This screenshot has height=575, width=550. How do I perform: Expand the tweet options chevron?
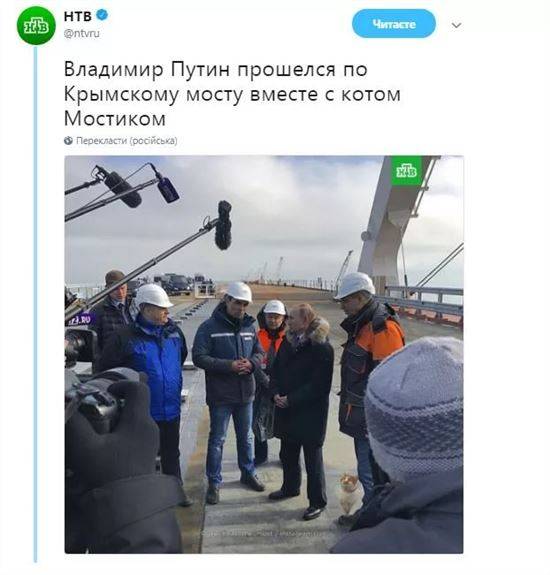pyautogui.click(x=456, y=25)
